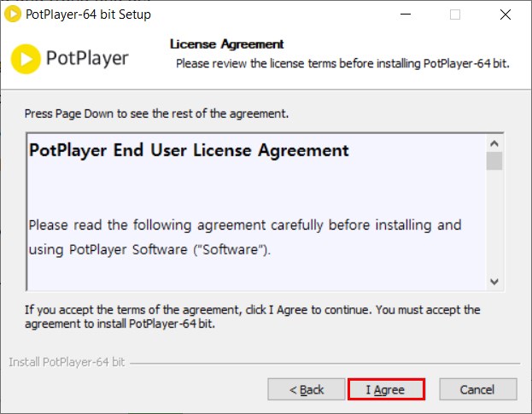Image resolution: width=532 pixels, height=414 pixels.
Task: Click the bold "License Agreement" header title
Action: coord(226,44)
